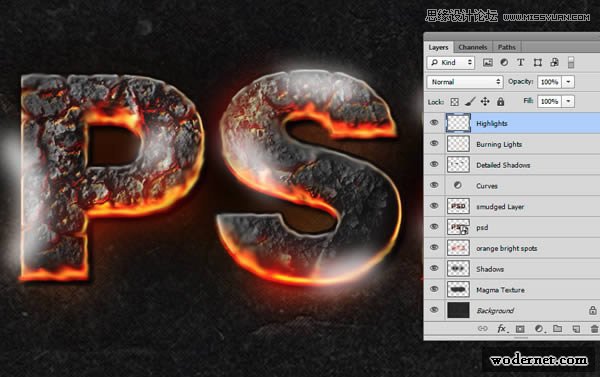Click the lock image pixels brush icon
The height and width of the screenshot is (377, 600).
(470, 101)
